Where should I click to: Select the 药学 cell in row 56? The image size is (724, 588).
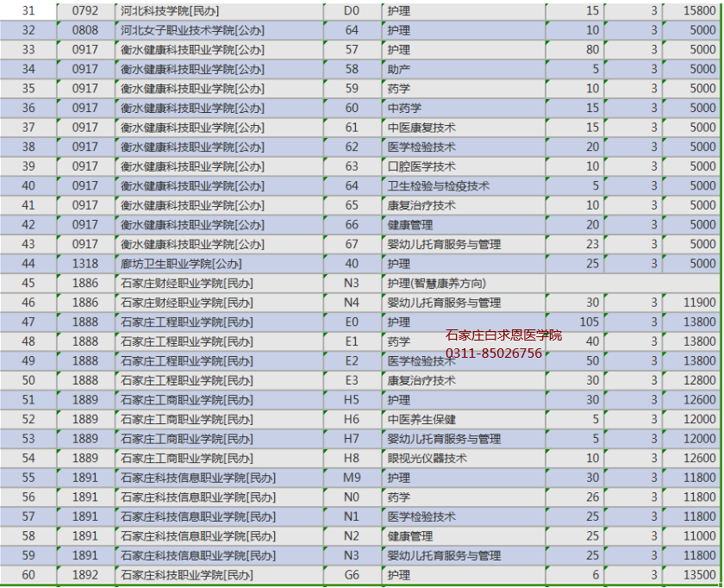point(464,497)
